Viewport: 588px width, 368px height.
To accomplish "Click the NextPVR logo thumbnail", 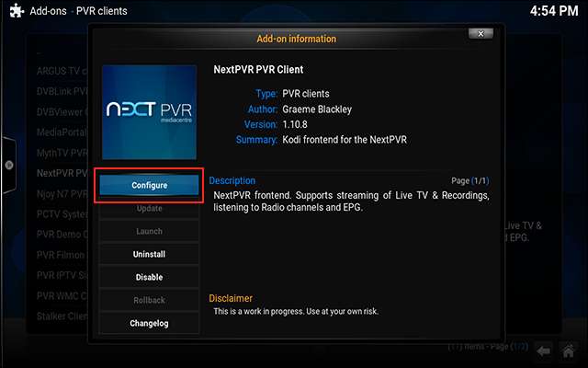I will tap(149, 112).
